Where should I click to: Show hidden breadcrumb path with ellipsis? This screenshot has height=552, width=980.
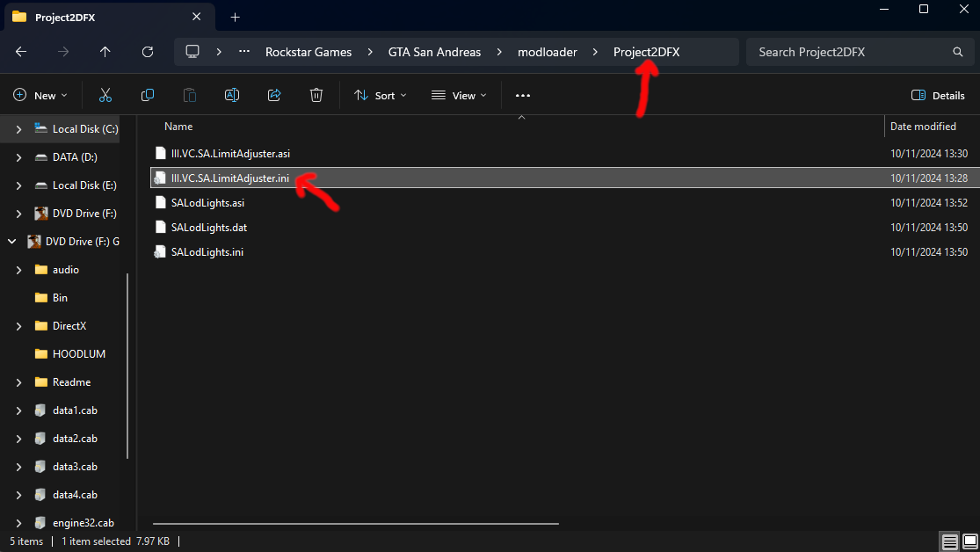pyautogui.click(x=244, y=52)
